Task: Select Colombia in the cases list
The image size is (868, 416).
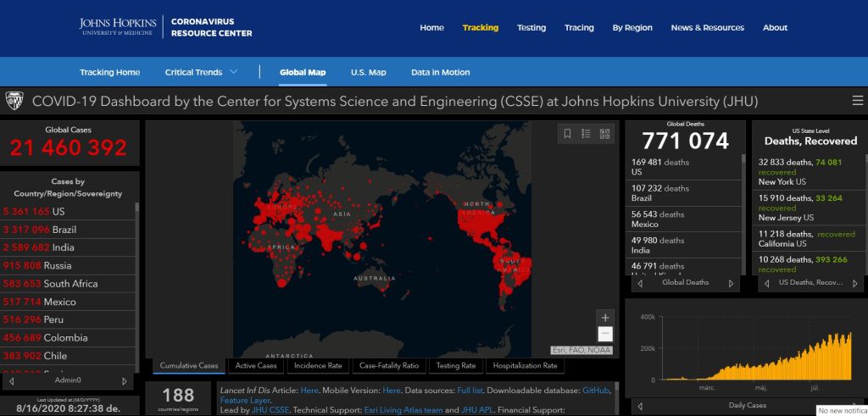Action: [x=68, y=338]
